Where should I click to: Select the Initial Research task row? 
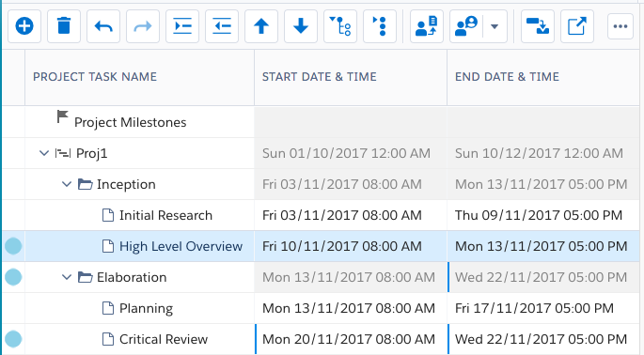(322, 215)
